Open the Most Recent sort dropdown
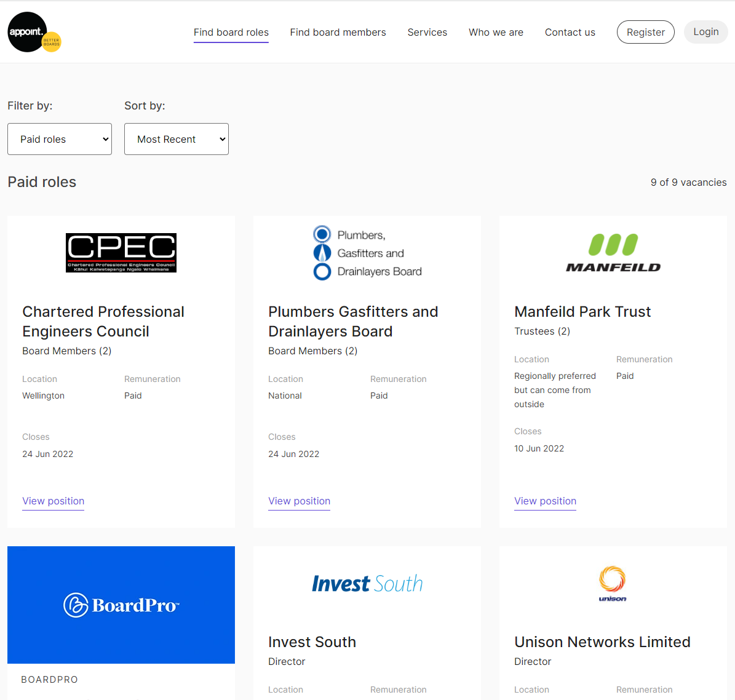Viewport: 735px width, 700px height. (x=177, y=139)
